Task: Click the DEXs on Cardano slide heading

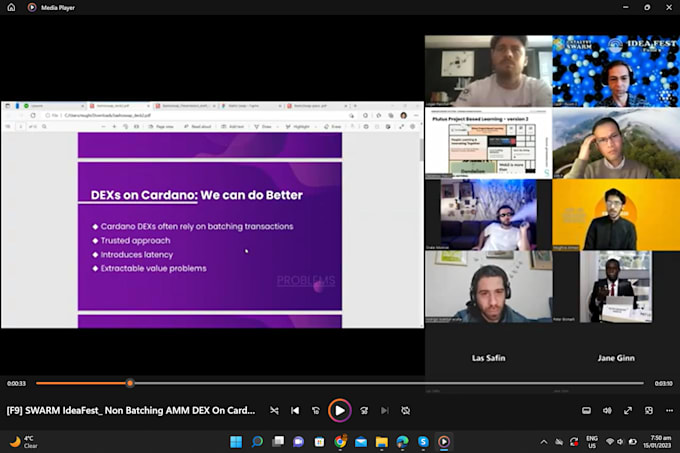Action: coord(196,195)
